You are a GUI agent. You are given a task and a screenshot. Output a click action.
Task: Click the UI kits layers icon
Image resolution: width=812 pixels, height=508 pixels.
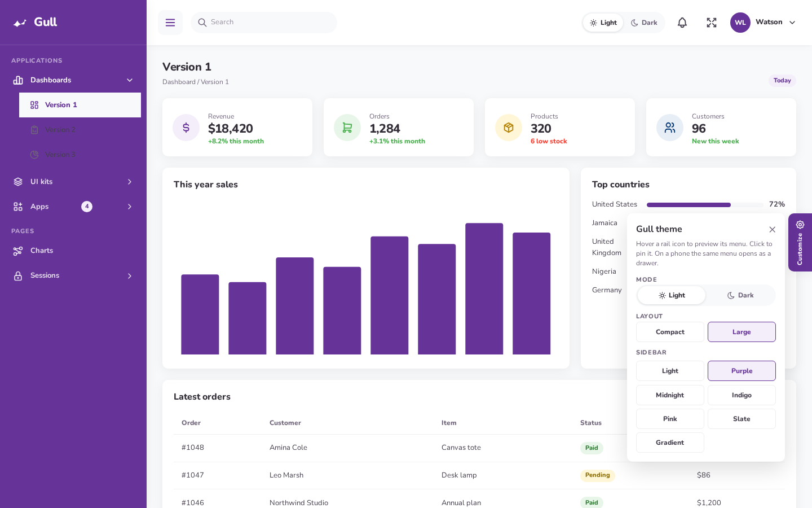18,182
